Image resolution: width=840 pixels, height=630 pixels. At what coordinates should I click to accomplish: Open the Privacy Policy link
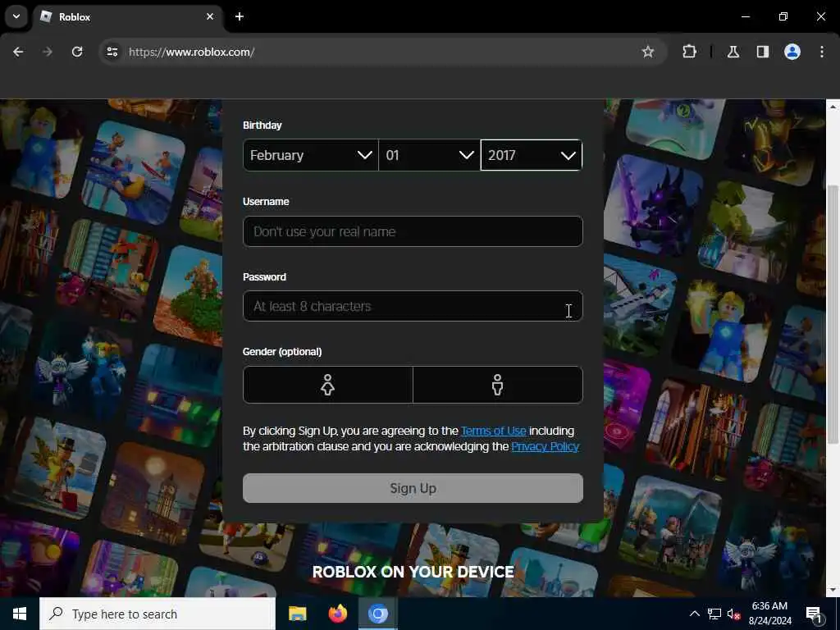[x=546, y=446]
